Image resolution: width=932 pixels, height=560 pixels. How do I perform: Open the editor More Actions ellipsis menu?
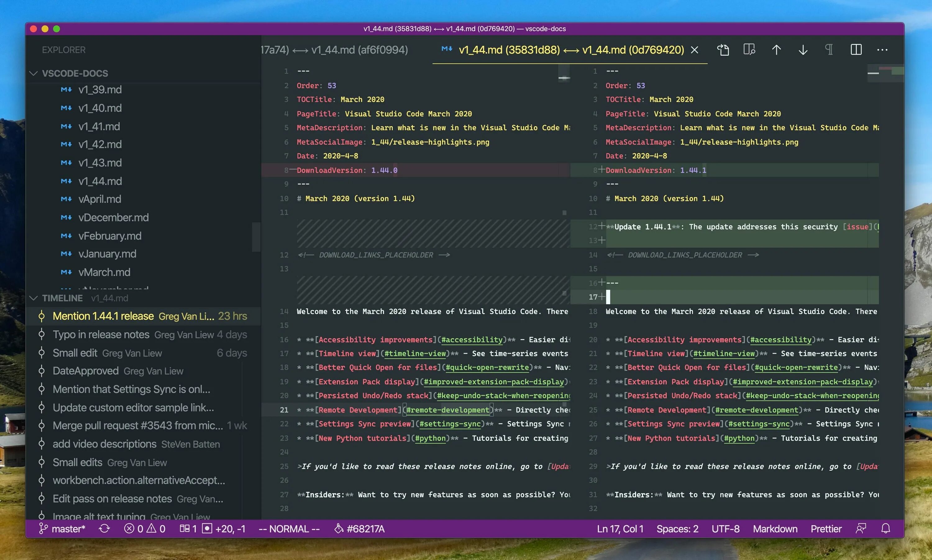(x=882, y=50)
